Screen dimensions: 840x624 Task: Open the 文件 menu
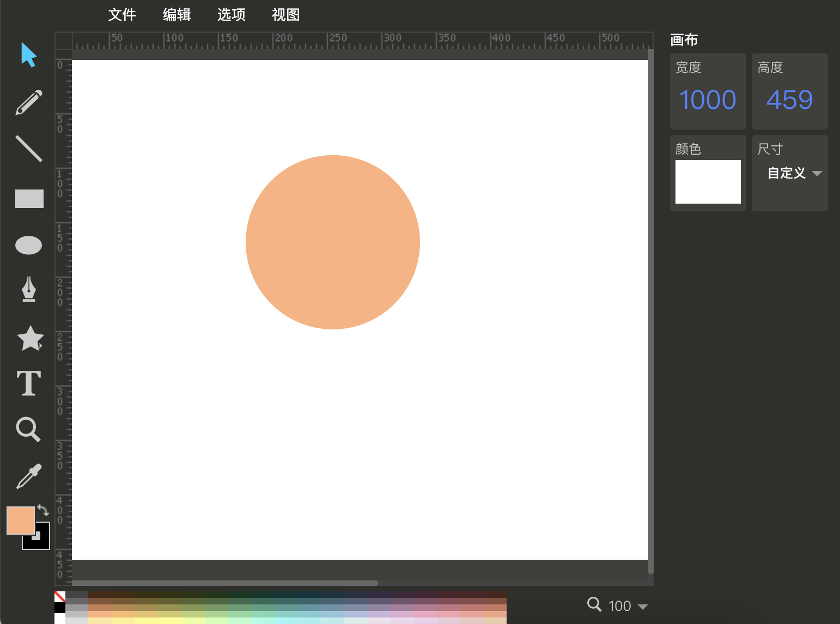click(x=122, y=15)
